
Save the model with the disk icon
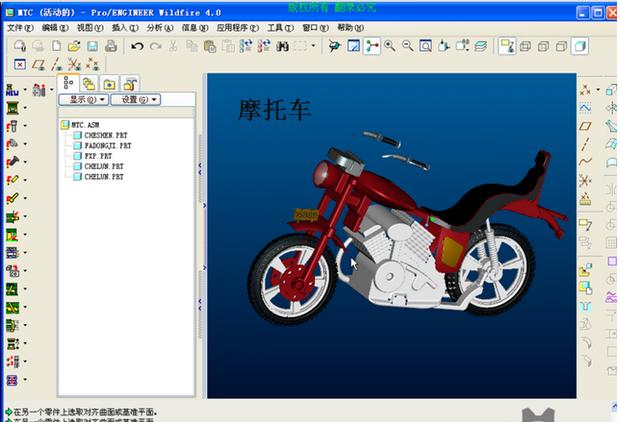click(x=92, y=46)
